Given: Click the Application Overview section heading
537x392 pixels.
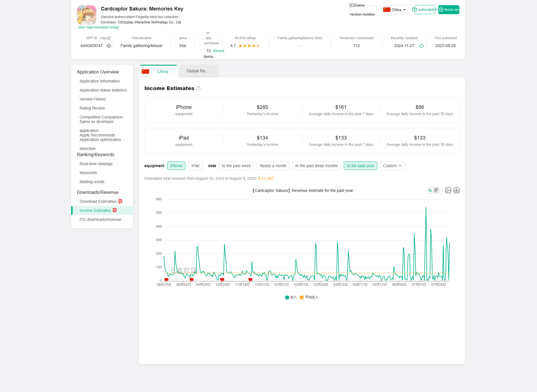Looking at the screenshot, I should tap(98, 72).
